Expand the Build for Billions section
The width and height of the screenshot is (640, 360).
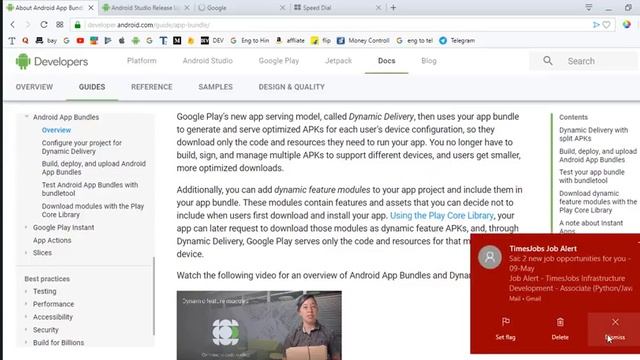(x=26, y=342)
